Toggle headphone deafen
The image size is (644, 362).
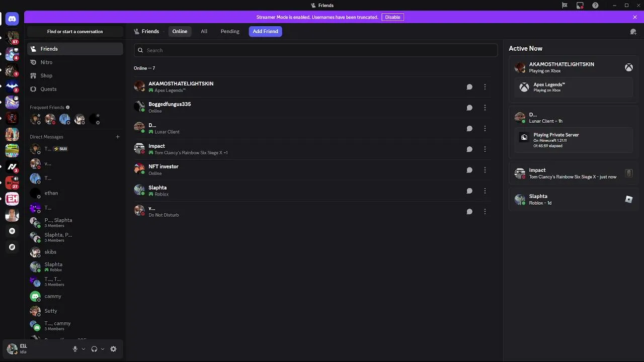point(94,349)
